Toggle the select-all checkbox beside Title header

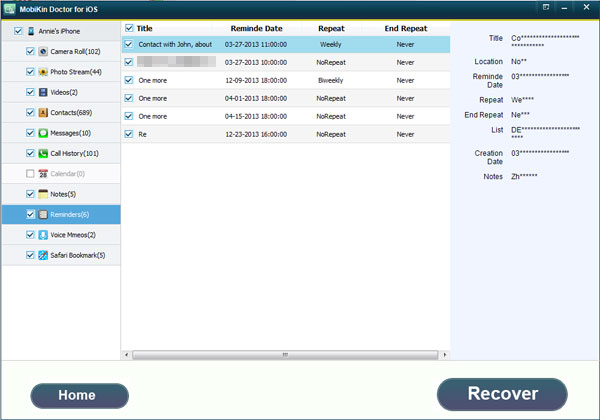[128, 29]
